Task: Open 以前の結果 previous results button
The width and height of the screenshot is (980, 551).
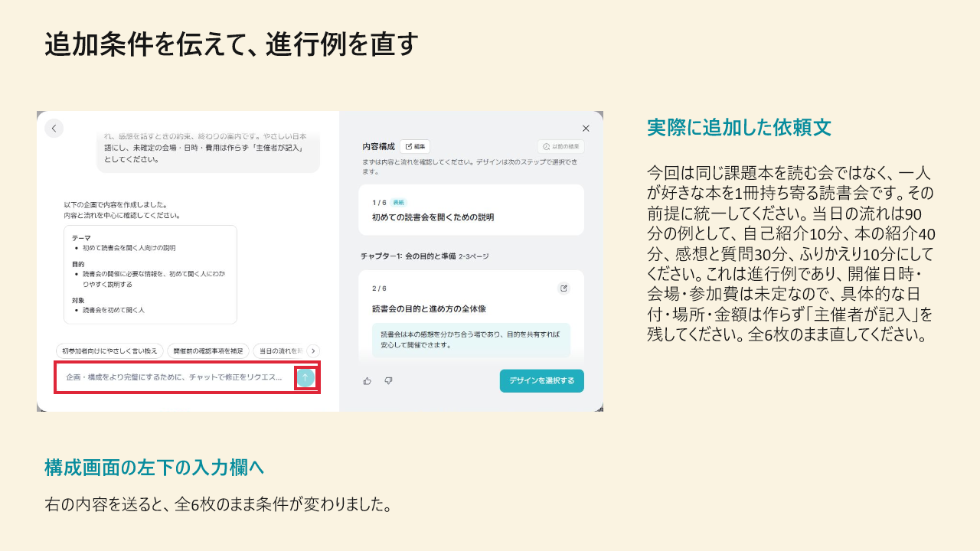Action: [560, 146]
